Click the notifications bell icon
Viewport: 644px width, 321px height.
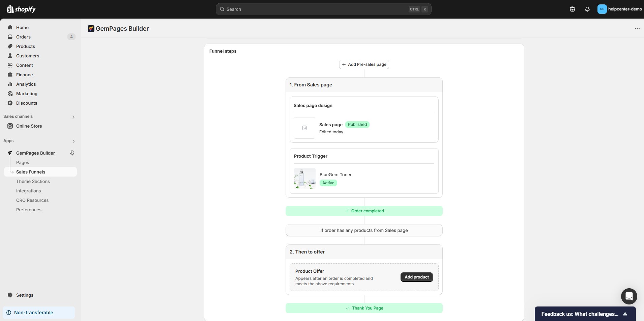[587, 9]
